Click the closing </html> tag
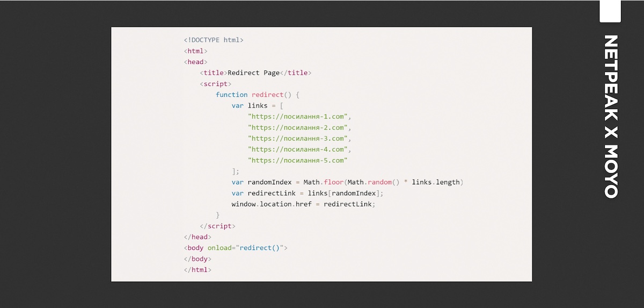This screenshot has width=644, height=308. (197, 270)
